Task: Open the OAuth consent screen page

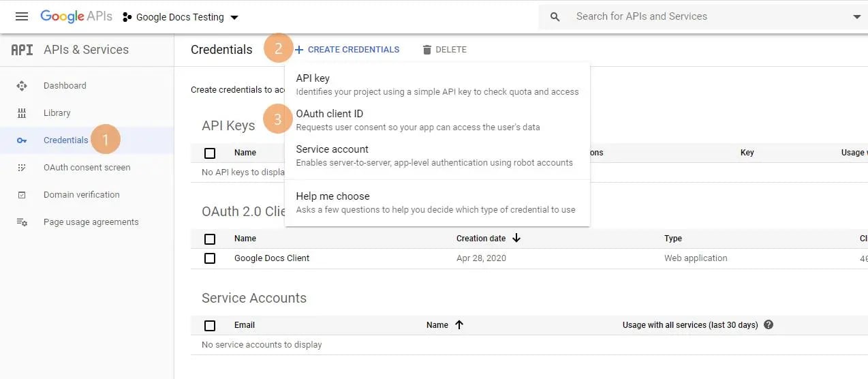Action: pos(87,168)
